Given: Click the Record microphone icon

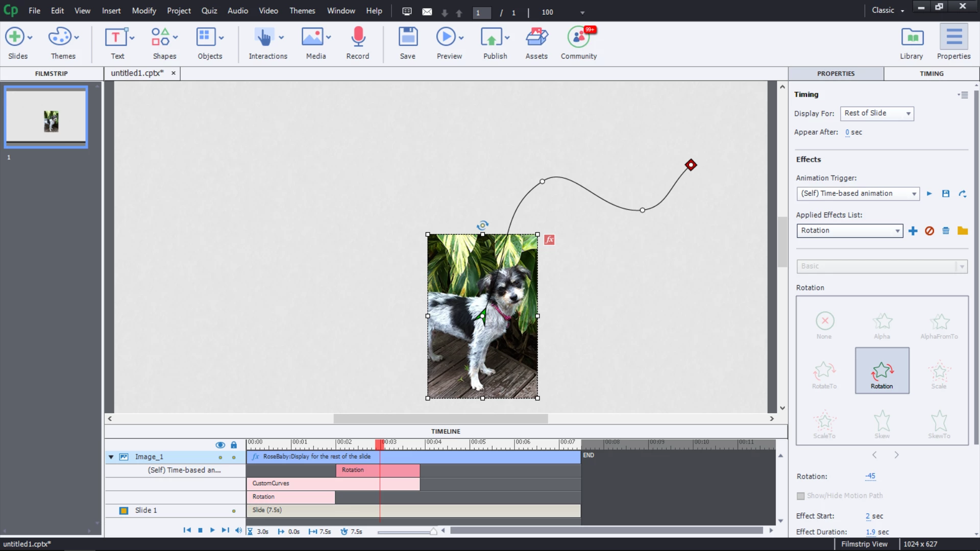Looking at the screenshot, I should [x=358, y=38].
